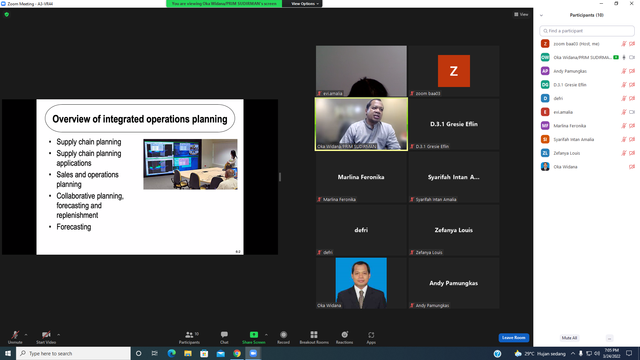Open the View Options dropdown

(305, 4)
